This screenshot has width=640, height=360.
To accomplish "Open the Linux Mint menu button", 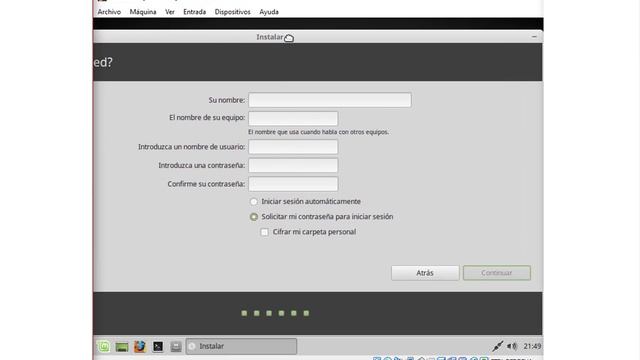I will pos(104,347).
